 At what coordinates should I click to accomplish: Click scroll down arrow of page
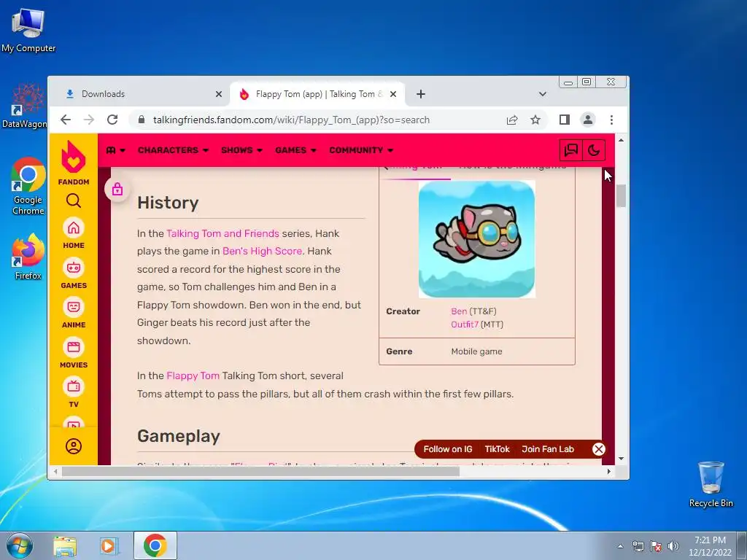pyautogui.click(x=621, y=459)
